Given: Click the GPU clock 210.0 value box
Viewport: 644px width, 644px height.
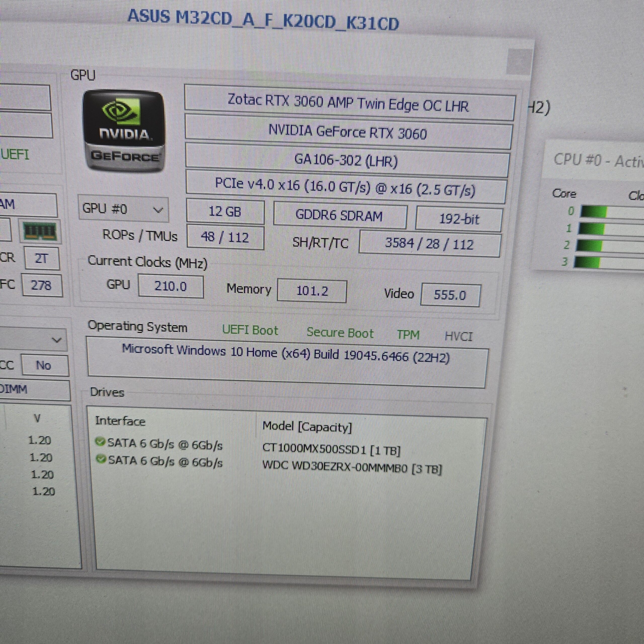Looking at the screenshot, I should coord(170,286).
